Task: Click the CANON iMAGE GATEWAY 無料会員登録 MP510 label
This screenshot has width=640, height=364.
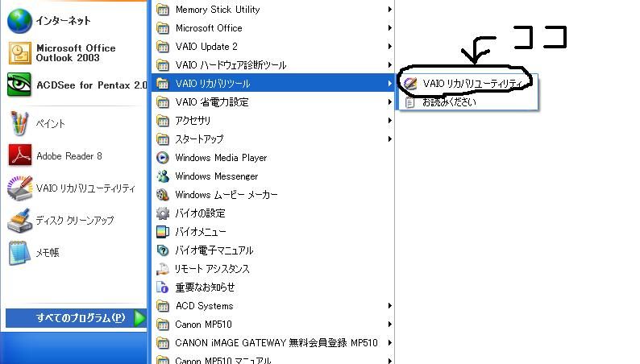Action: (x=276, y=343)
